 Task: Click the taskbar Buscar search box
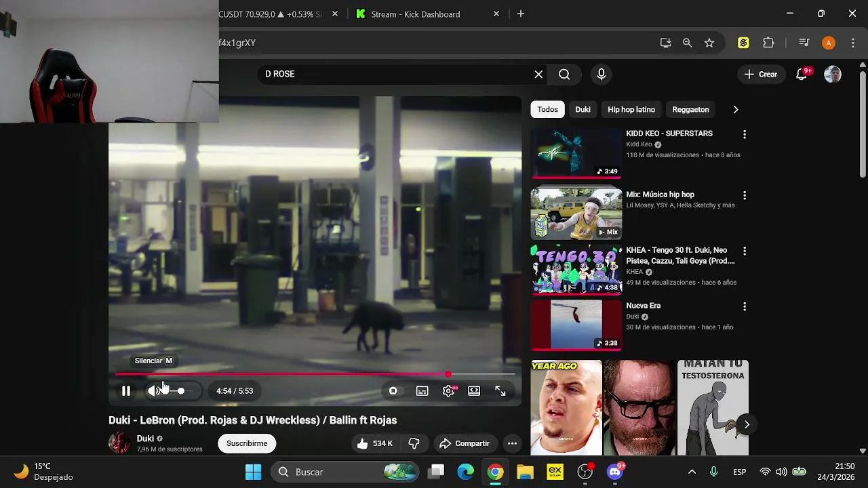click(x=346, y=472)
